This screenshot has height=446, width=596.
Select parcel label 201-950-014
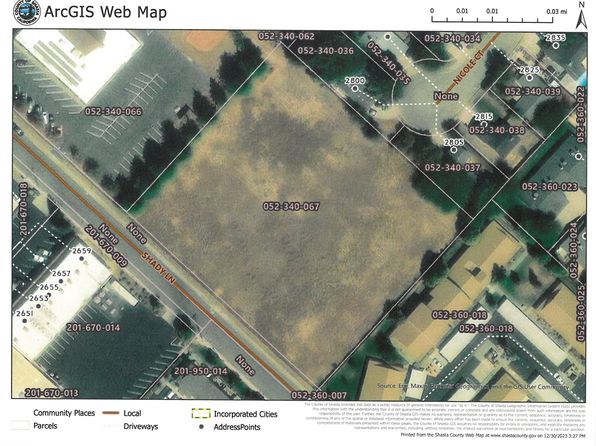tap(201, 371)
